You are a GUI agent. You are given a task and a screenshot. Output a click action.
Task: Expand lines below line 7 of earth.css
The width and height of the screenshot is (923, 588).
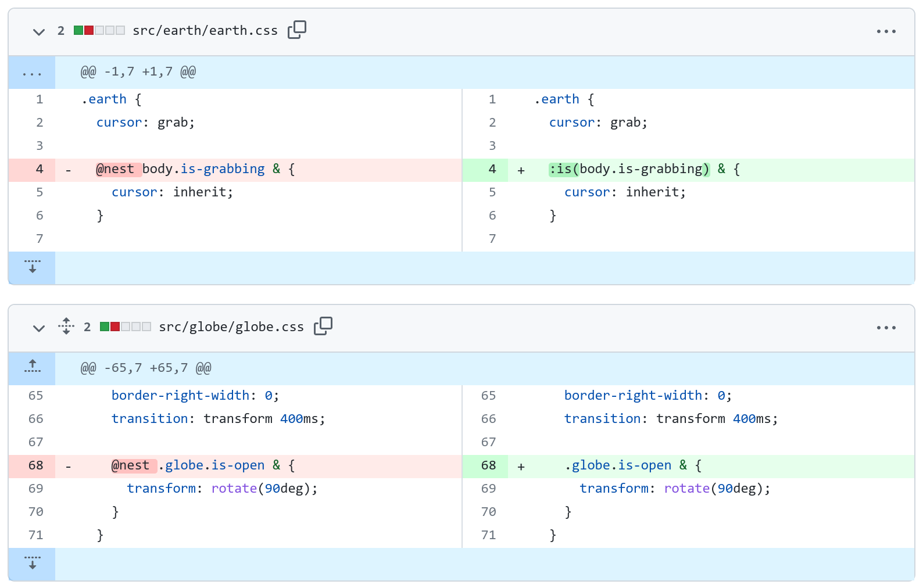(x=32, y=268)
